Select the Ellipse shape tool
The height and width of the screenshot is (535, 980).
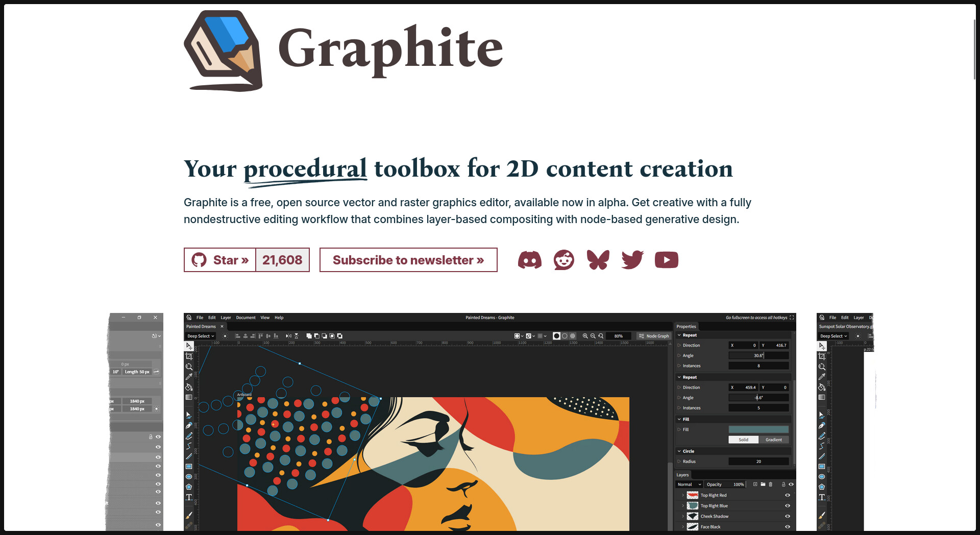tap(189, 477)
